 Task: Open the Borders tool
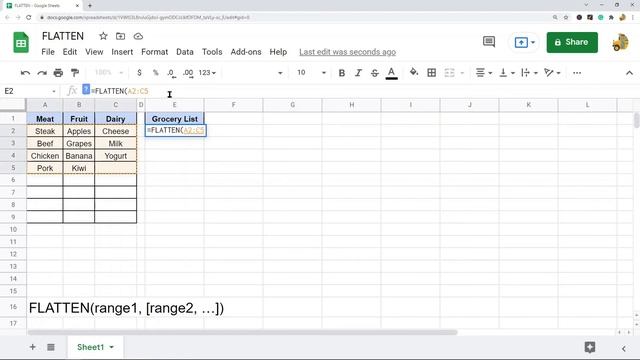pyautogui.click(x=431, y=73)
